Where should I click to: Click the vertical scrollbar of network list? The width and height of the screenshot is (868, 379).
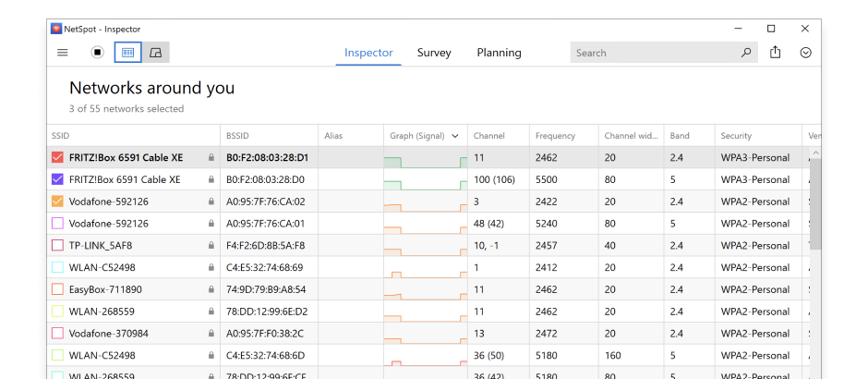pyautogui.click(x=814, y=203)
